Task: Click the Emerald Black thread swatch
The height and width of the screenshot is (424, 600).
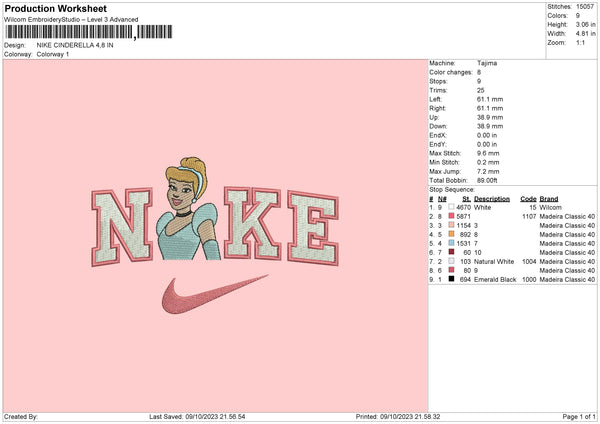Action: tap(452, 279)
